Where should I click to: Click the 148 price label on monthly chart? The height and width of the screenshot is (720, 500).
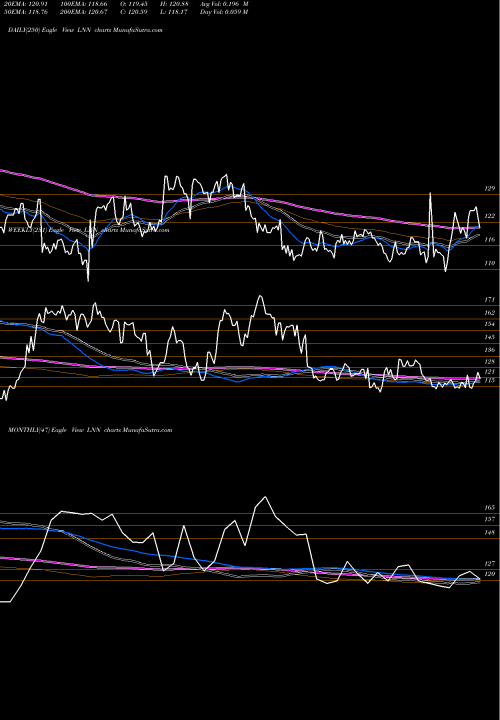[x=489, y=533]
